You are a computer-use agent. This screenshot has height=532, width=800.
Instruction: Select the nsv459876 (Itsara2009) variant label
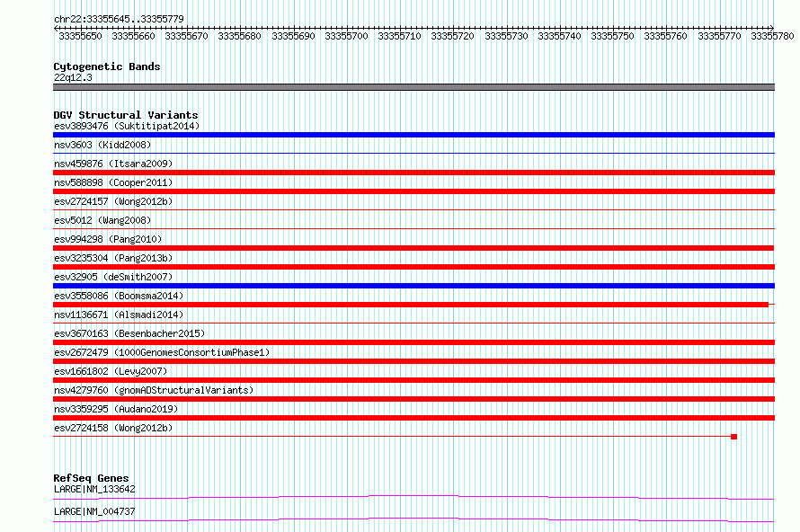(x=113, y=164)
